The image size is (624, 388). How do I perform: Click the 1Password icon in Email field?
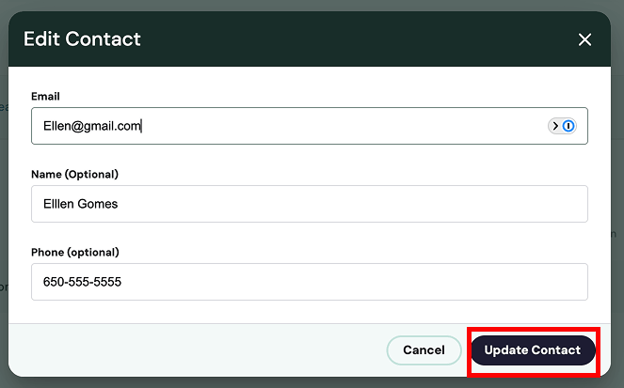pos(568,126)
